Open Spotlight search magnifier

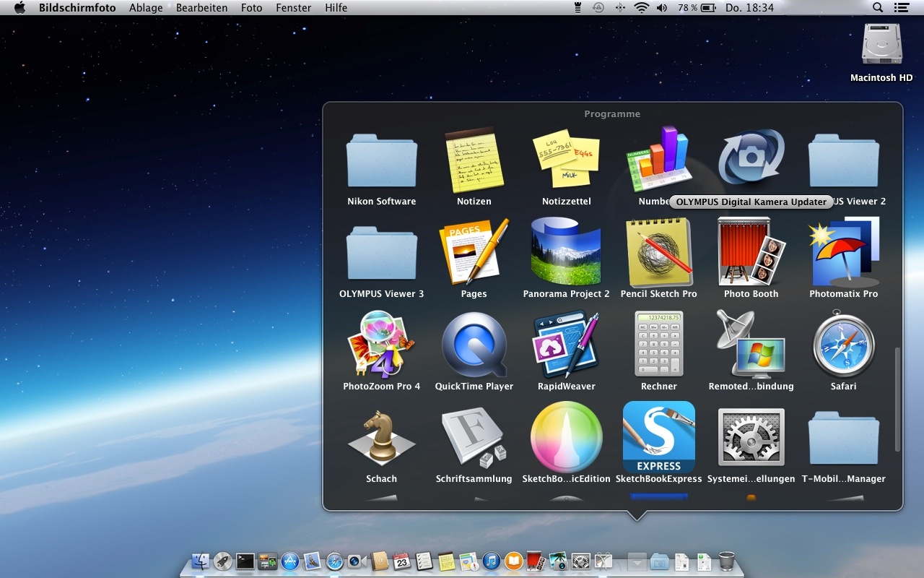tap(878, 8)
